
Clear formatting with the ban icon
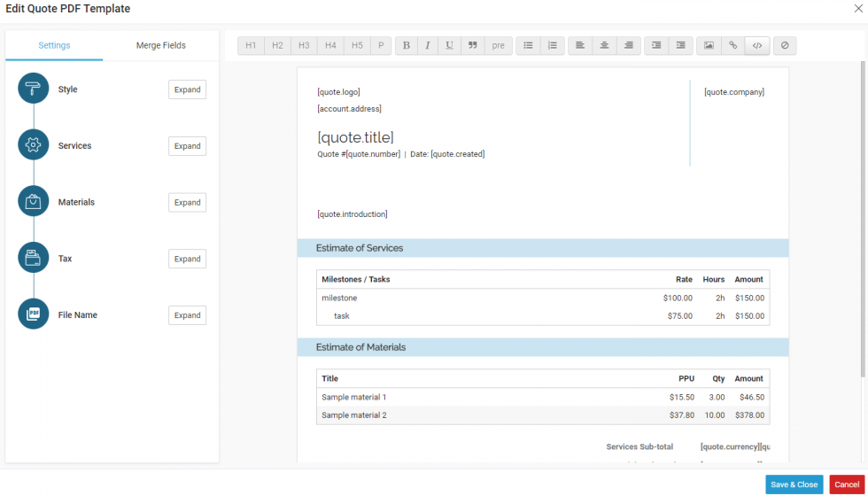coord(785,45)
